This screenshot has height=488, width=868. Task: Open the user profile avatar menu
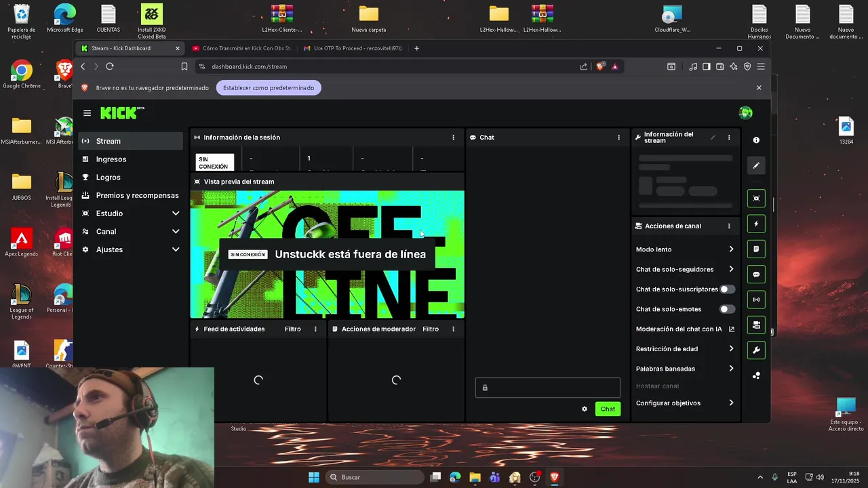coord(745,113)
